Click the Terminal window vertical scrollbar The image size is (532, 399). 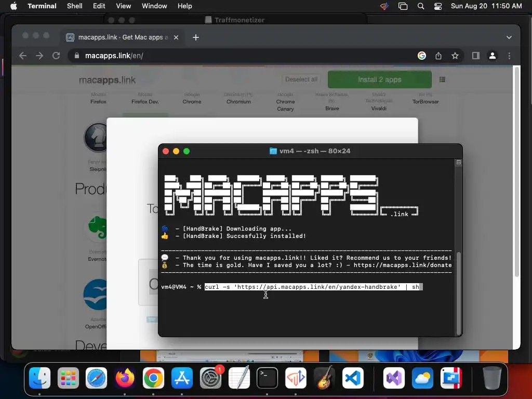click(459, 293)
